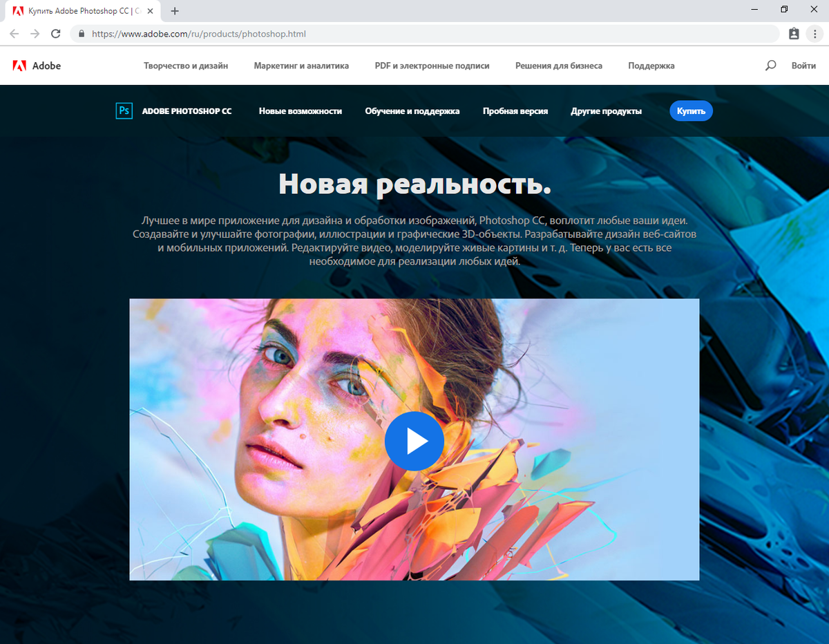This screenshot has height=644, width=829.
Task: Open Маркетинг и аналитика menu
Action: click(x=301, y=66)
